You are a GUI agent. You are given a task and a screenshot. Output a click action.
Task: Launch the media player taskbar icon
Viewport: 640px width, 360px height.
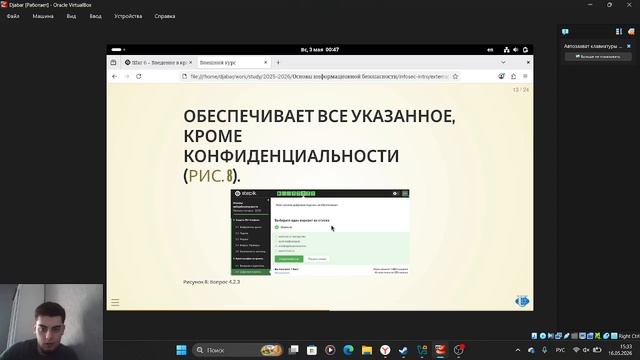pyautogui.click(x=330, y=350)
